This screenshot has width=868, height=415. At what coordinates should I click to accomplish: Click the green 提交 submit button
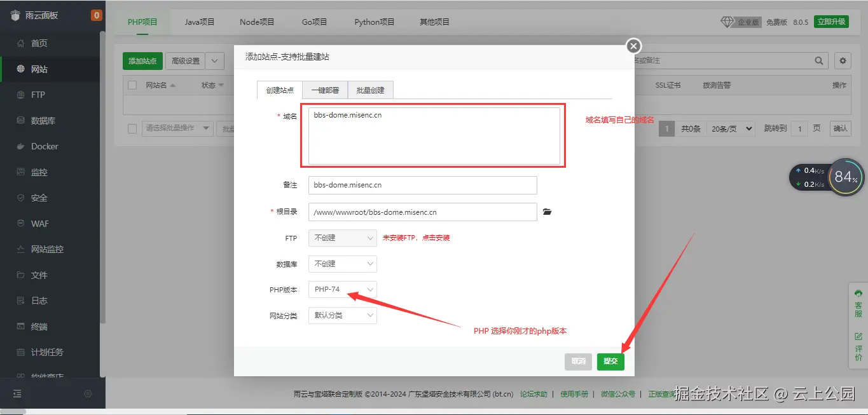tap(610, 362)
